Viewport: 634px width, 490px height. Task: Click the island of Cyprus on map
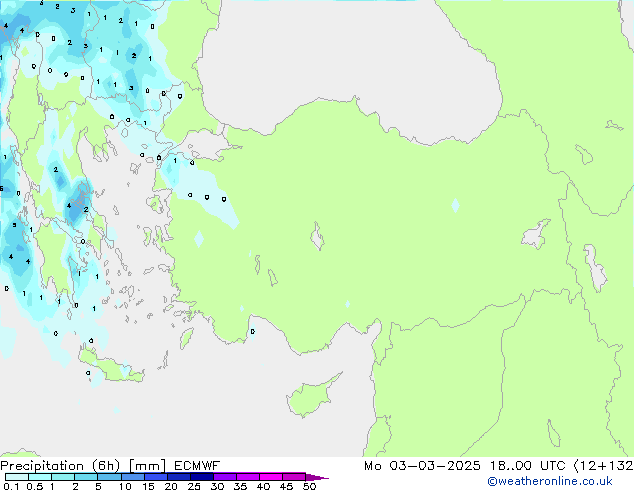(x=310, y=397)
